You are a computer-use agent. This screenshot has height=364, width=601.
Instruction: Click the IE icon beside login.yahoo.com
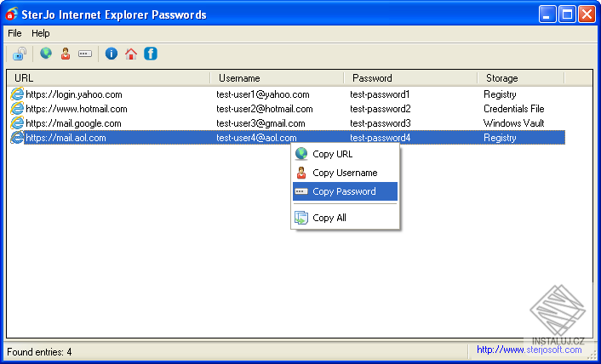17,94
